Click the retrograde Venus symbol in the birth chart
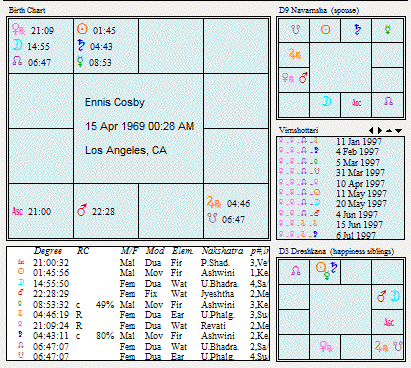The height and width of the screenshot is (368, 411). click(x=18, y=29)
